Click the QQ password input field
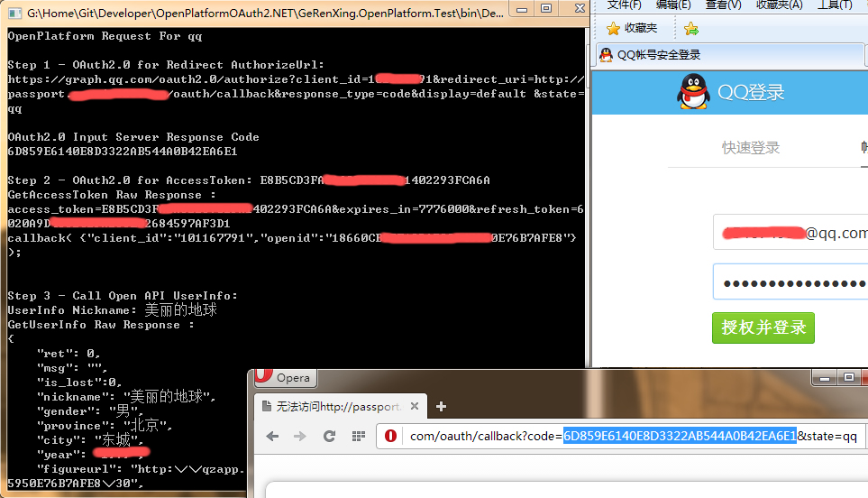Screen dimensions: 868x498 point(790,282)
